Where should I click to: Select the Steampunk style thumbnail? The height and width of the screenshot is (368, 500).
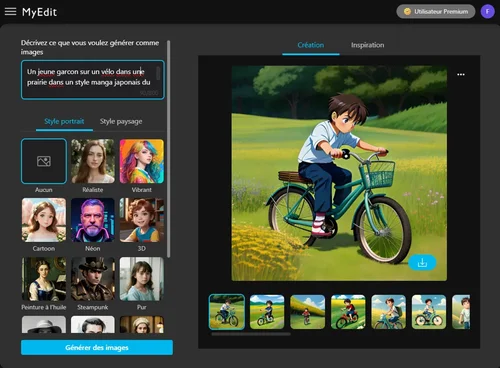[x=93, y=279]
